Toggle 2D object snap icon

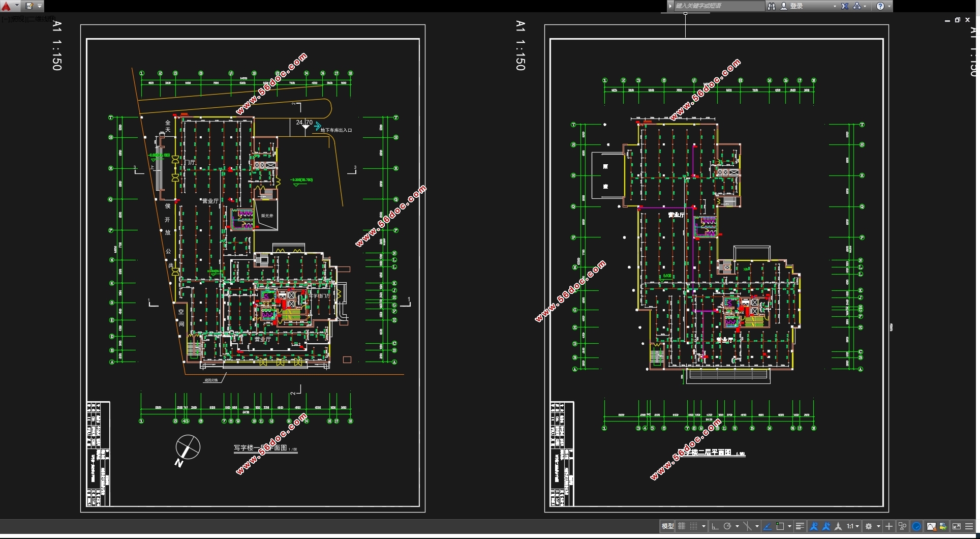click(780, 526)
